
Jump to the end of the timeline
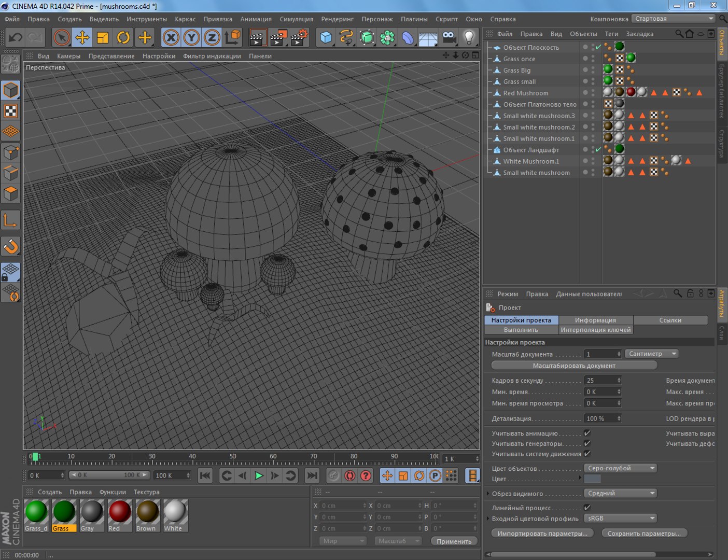click(312, 475)
